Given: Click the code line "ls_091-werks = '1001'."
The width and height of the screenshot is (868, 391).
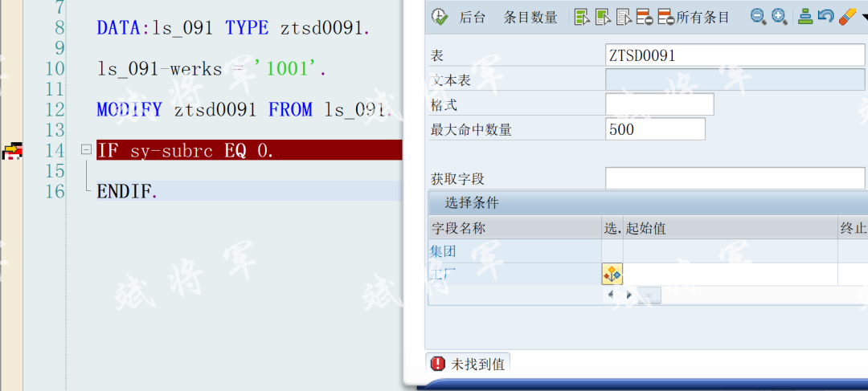Looking at the screenshot, I should (x=212, y=69).
